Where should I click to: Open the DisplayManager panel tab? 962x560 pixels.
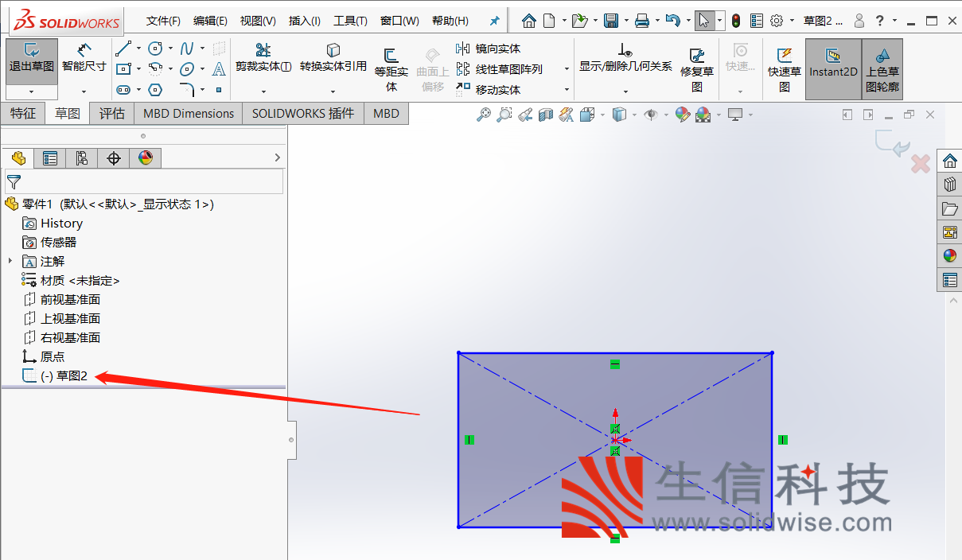[x=146, y=158]
